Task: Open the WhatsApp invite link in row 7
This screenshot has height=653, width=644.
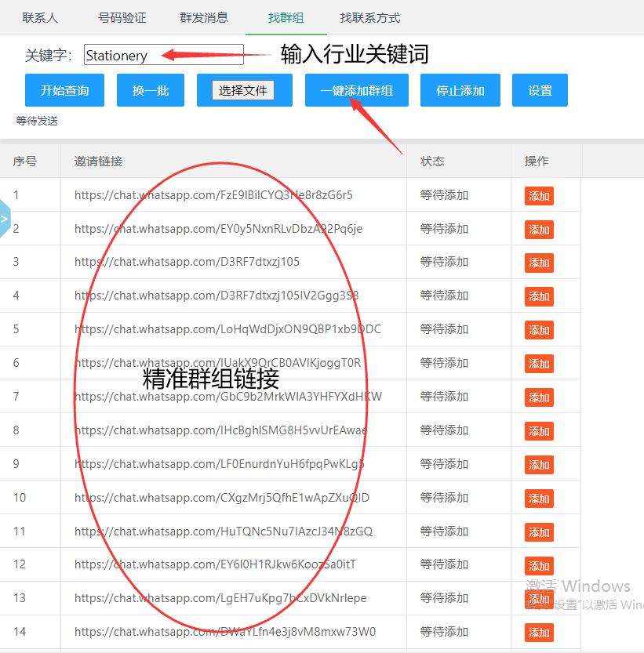Action: pos(227,397)
